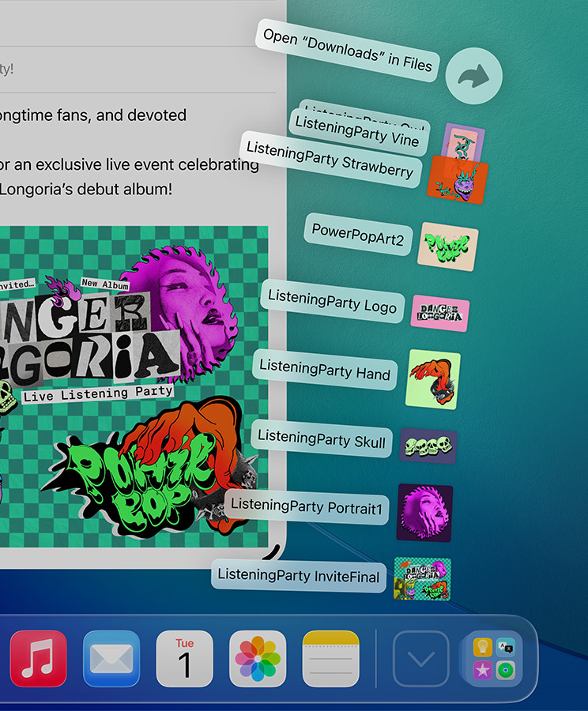This screenshot has height=711, width=588.
Task: Open the ListeningParty InviteFinal thumbnail
Action: [x=422, y=579]
